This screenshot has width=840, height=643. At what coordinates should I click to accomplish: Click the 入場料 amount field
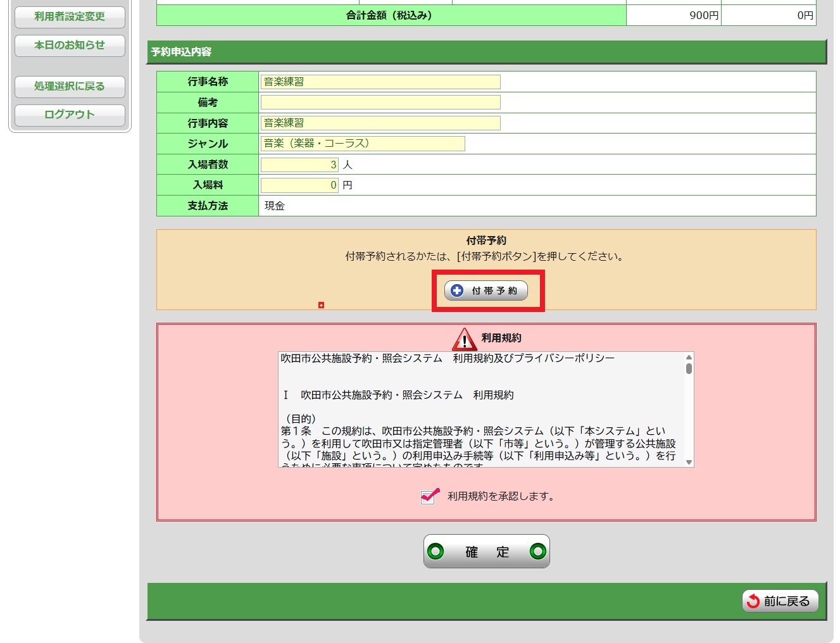299,185
